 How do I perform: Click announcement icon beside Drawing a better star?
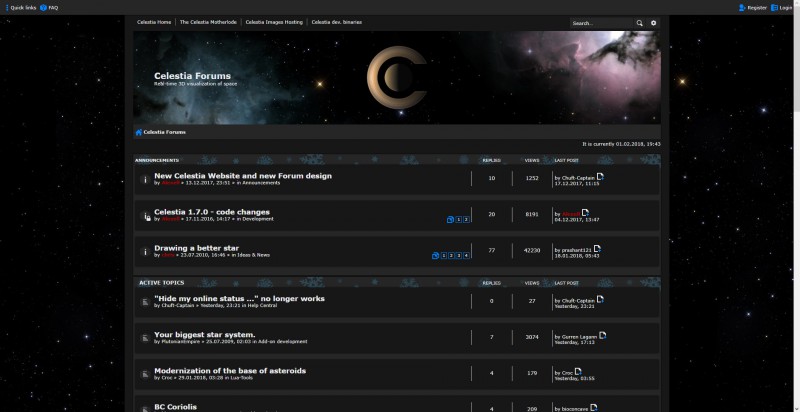point(145,252)
